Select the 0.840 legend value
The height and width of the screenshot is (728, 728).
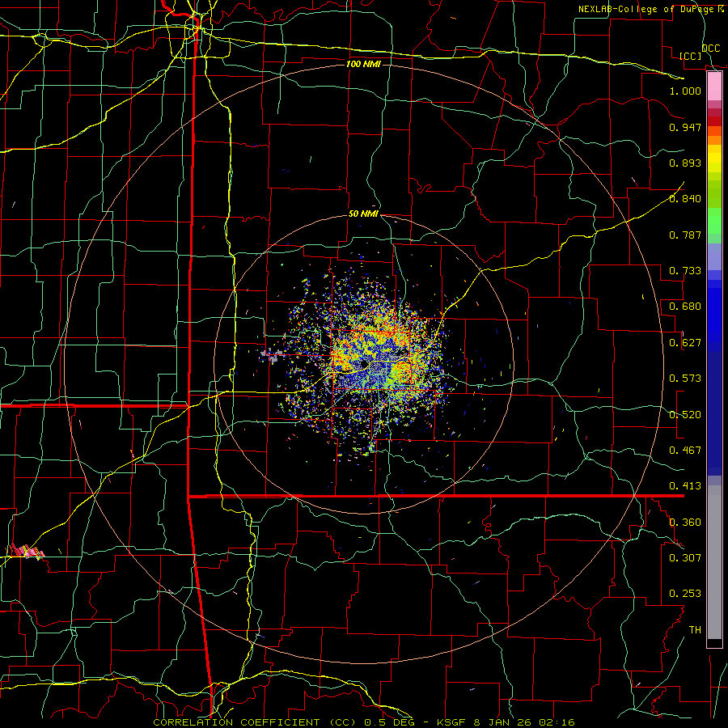tap(685, 199)
